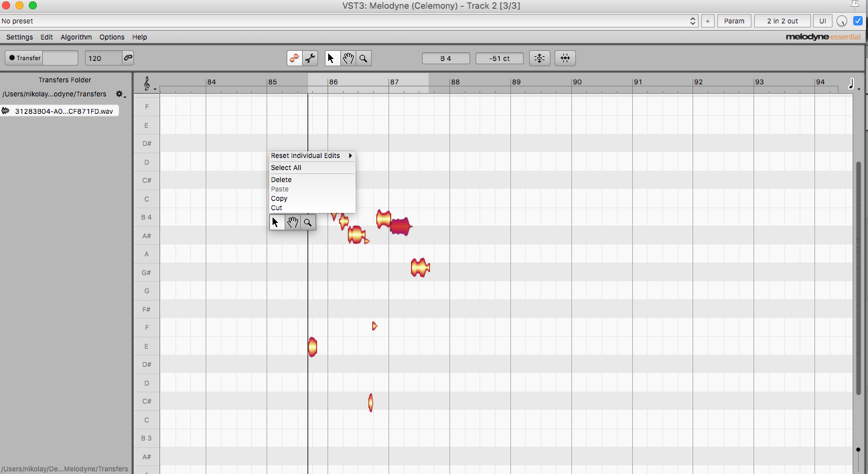Activate the Note Assignment mode icon
868x474 pixels.
[x=294, y=58]
